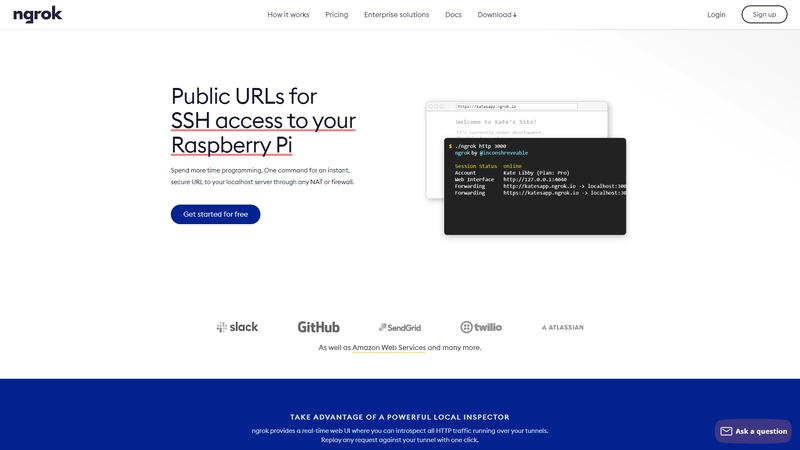This screenshot has width=800, height=450.
Task: Click the Sign up button
Action: [x=764, y=14]
